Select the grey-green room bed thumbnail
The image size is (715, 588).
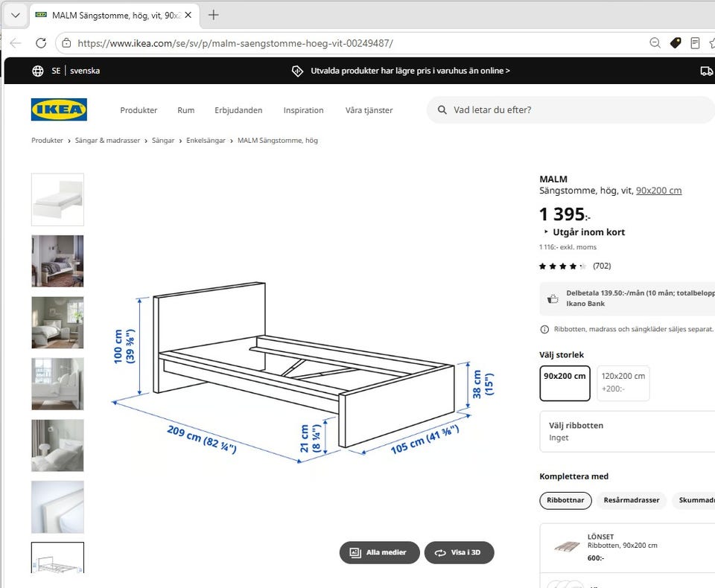[x=57, y=323]
